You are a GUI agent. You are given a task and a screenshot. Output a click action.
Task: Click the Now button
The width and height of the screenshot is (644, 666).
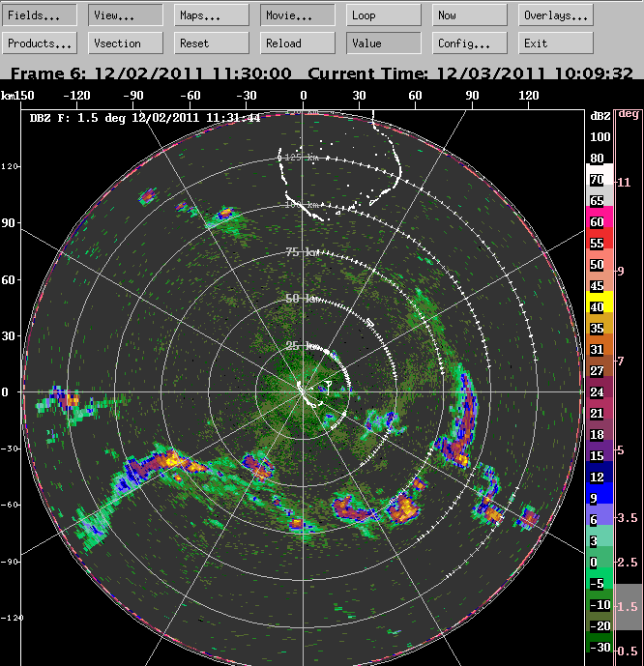(470, 15)
